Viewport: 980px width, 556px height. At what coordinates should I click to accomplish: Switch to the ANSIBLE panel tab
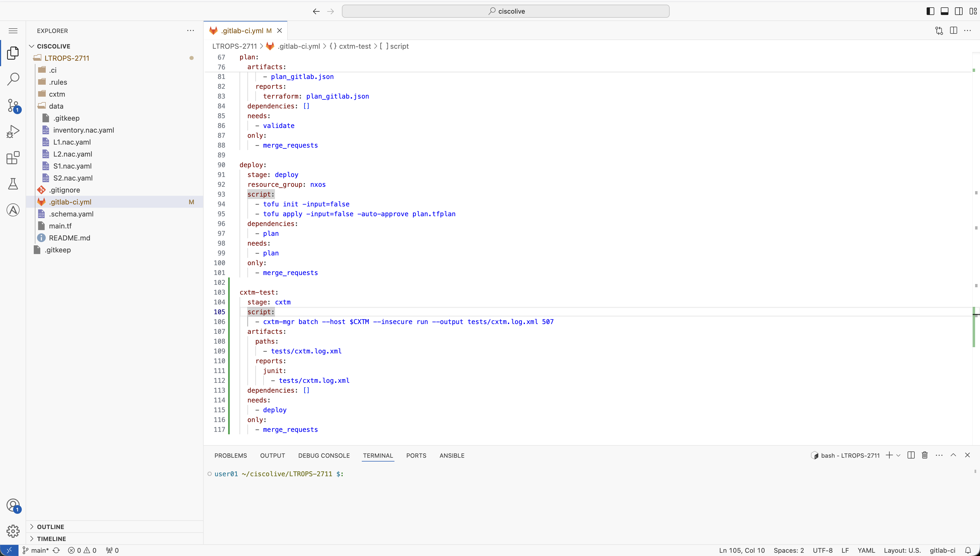tap(452, 456)
